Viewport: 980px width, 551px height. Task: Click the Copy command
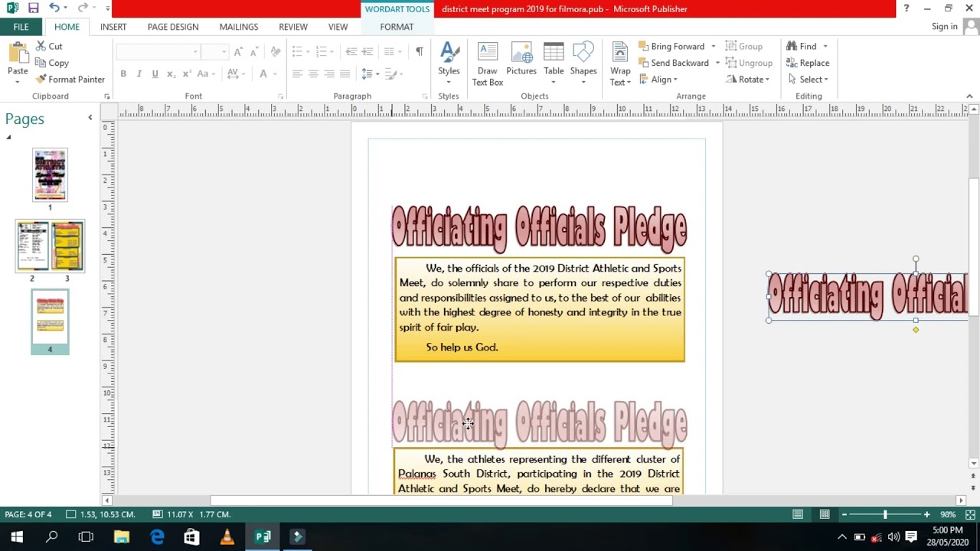coord(52,63)
